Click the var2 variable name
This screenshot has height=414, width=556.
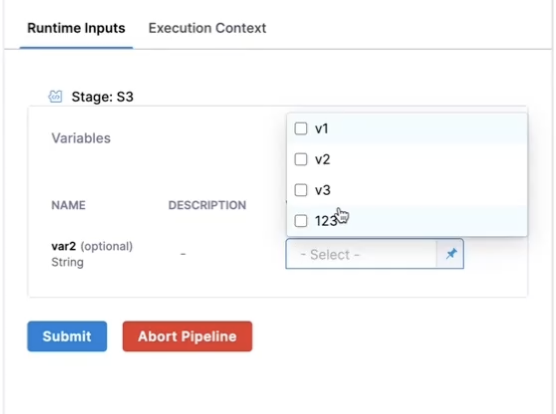point(63,246)
